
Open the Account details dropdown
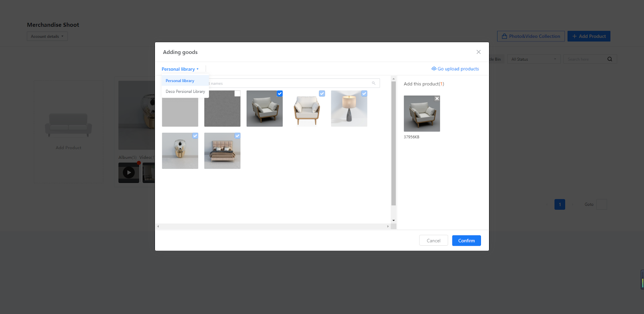click(x=47, y=37)
